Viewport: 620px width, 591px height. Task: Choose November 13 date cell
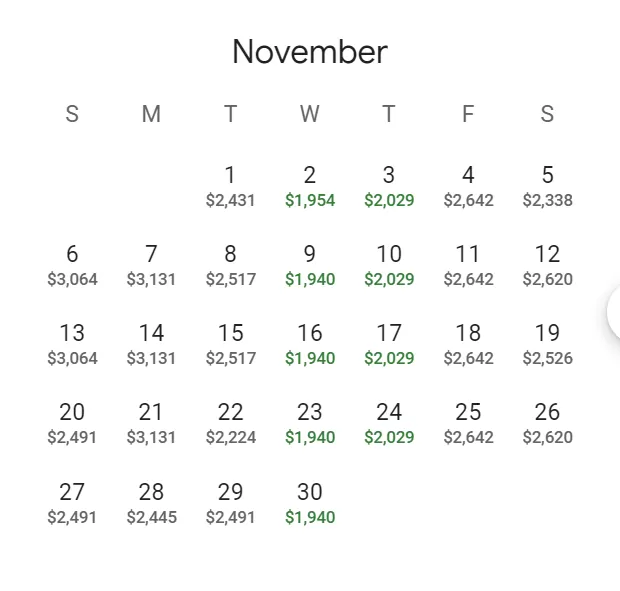tap(72, 344)
